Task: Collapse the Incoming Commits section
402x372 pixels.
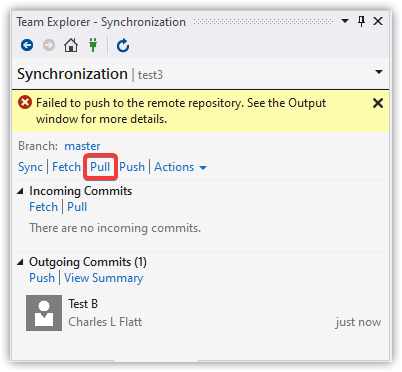Action: (x=21, y=191)
